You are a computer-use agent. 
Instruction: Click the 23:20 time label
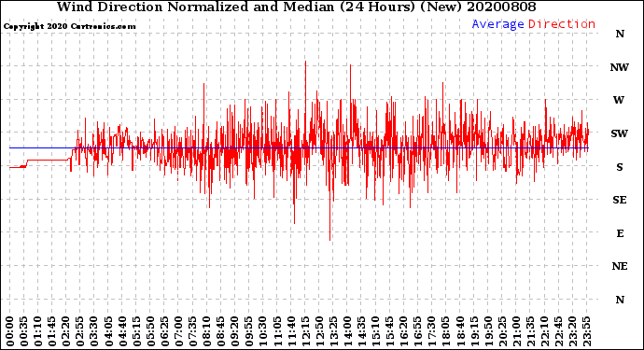click(572, 331)
